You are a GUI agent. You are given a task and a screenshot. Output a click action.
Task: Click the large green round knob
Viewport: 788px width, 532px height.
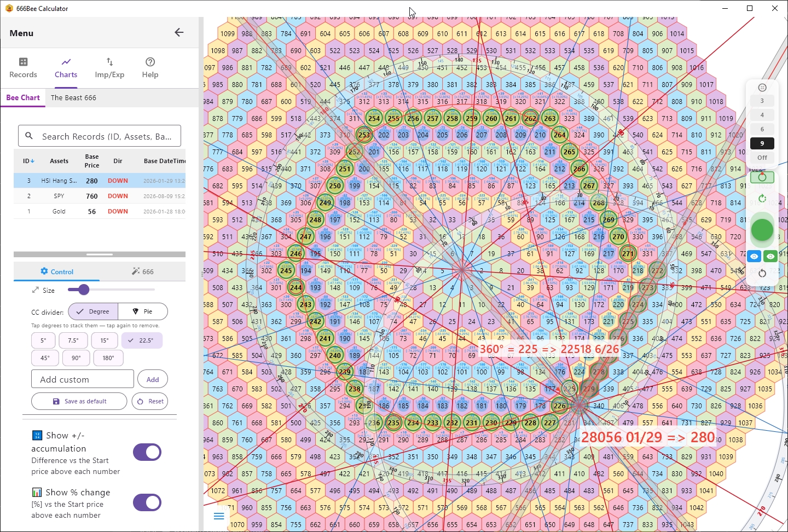pyautogui.click(x=762, y=230)
